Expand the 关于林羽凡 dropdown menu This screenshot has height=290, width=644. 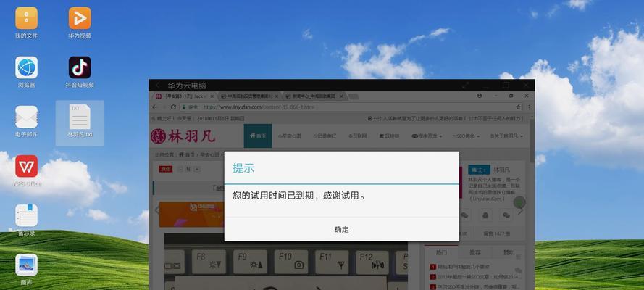(506, 136)
